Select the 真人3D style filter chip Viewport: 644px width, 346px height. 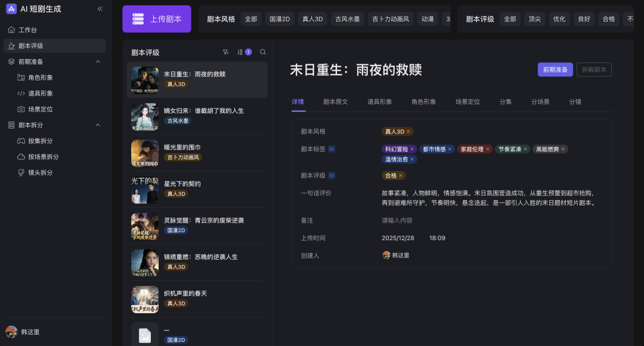pos(312,18)
